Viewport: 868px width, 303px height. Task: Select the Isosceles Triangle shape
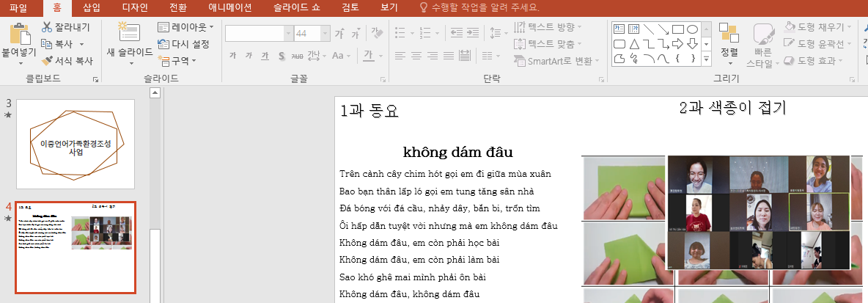point(634,44)
